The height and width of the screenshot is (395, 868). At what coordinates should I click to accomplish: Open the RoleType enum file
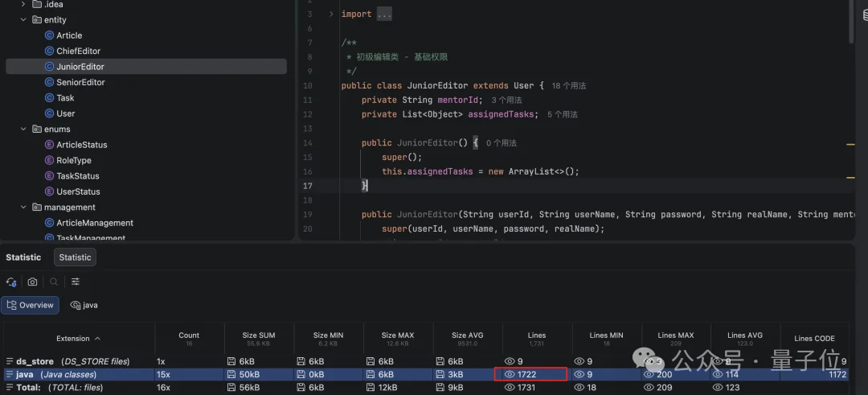click(73, 160)
